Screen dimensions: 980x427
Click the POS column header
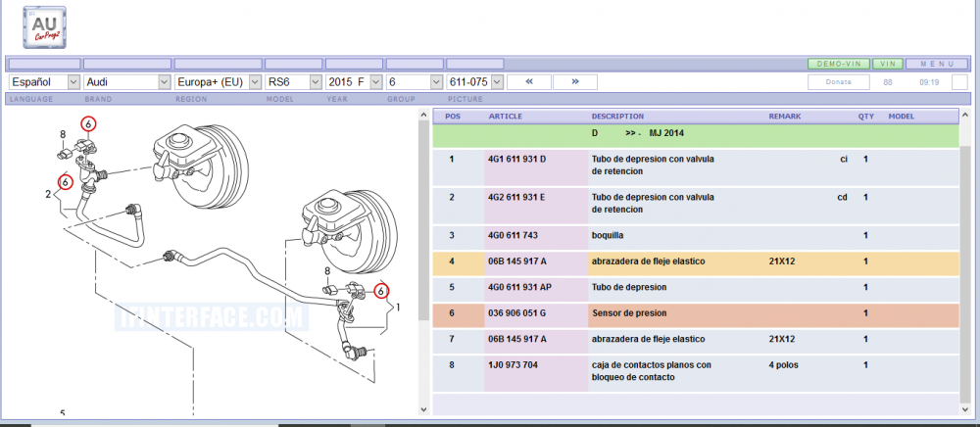[453, 117]
